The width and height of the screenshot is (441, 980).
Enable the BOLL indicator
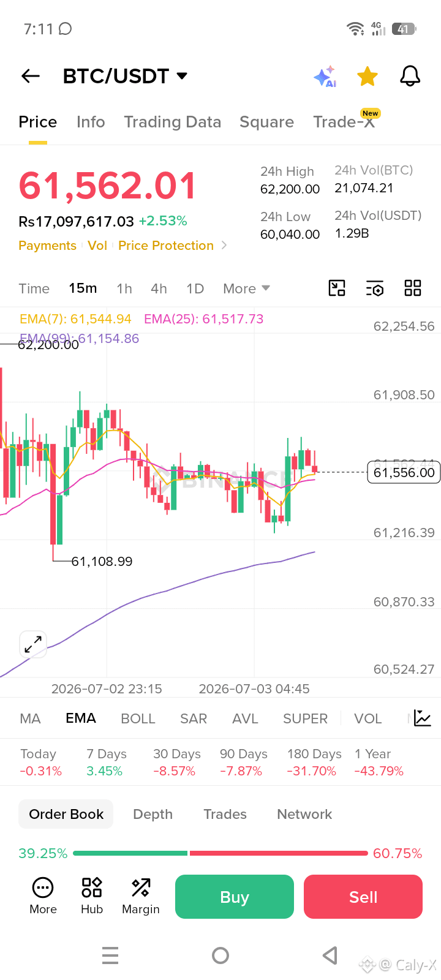point(138,718)
